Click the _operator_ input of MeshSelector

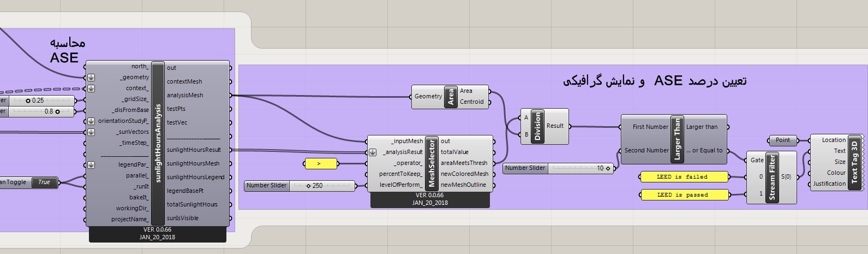click(409, 163)
